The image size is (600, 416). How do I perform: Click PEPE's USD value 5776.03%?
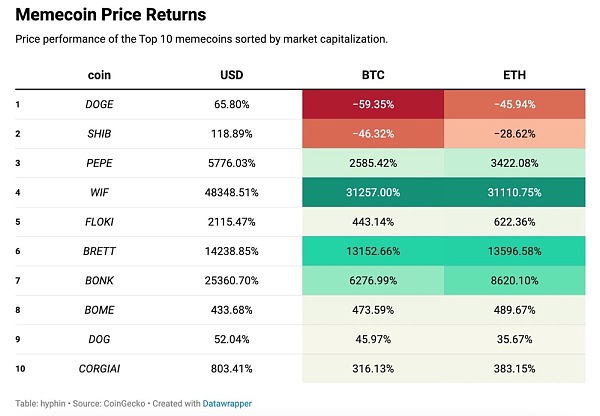(x=233, y=161)
